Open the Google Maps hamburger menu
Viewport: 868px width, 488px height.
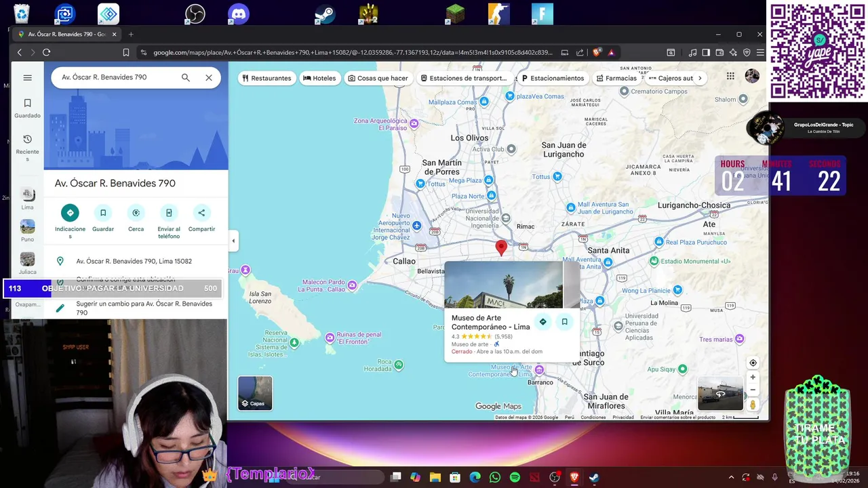click(x=27, y=78)
